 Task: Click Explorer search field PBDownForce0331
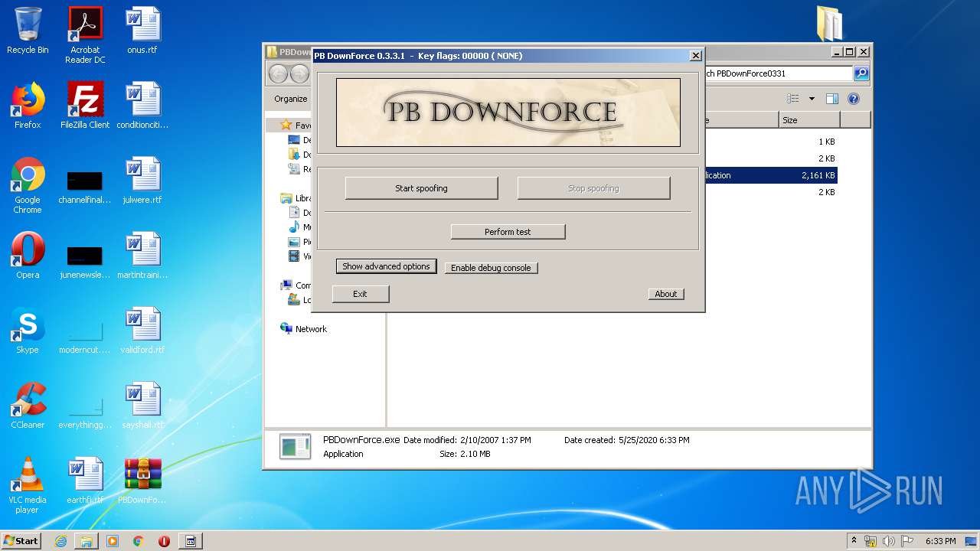[x=777, y=73]
